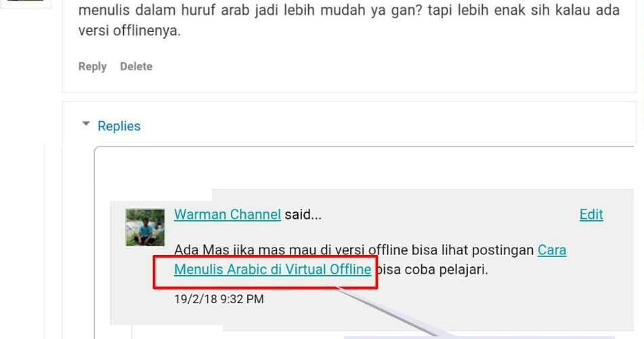
Task: Click the 19/2/18 9:32 PM timestamp
Action: coord(219,299)
